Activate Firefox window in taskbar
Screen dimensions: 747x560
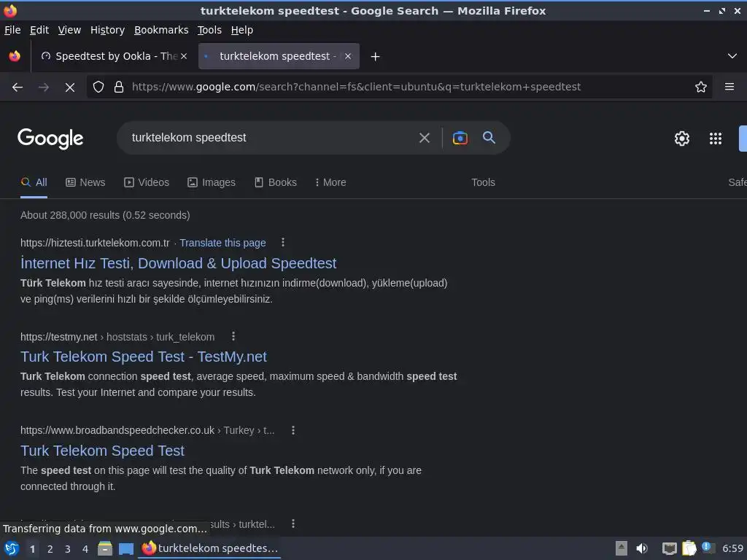209,548
